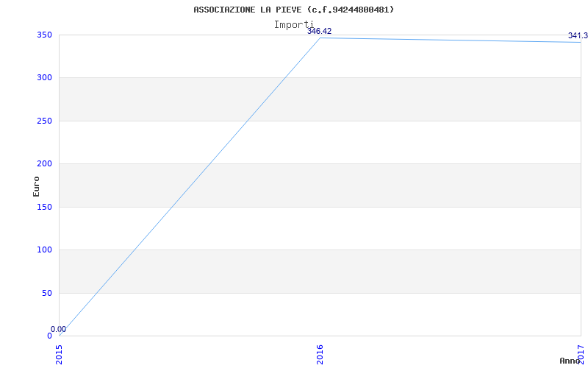The height and width of the screenshot is (368, 588).
Task: Click the 50 y-axis tick label
Action: tap(46, 293)
